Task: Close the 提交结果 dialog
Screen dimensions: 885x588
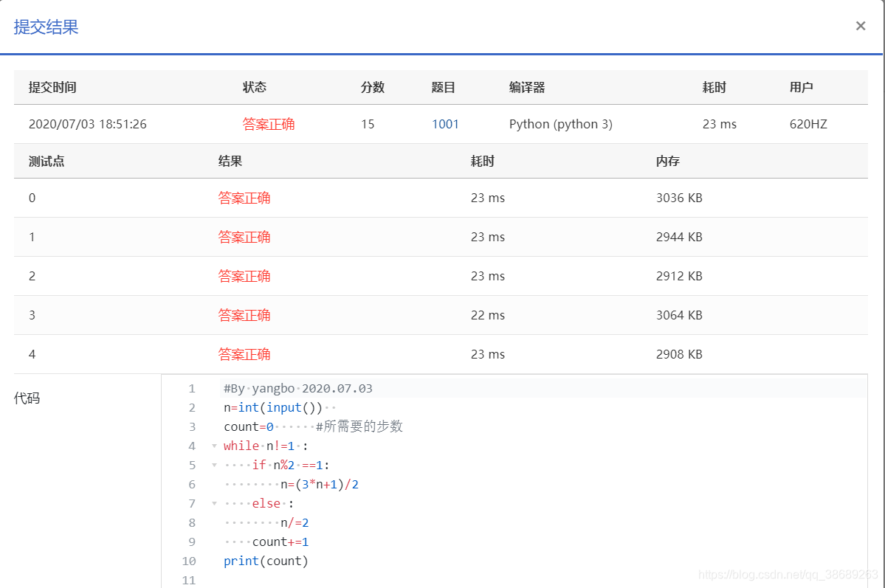Action: pos(861,26)
